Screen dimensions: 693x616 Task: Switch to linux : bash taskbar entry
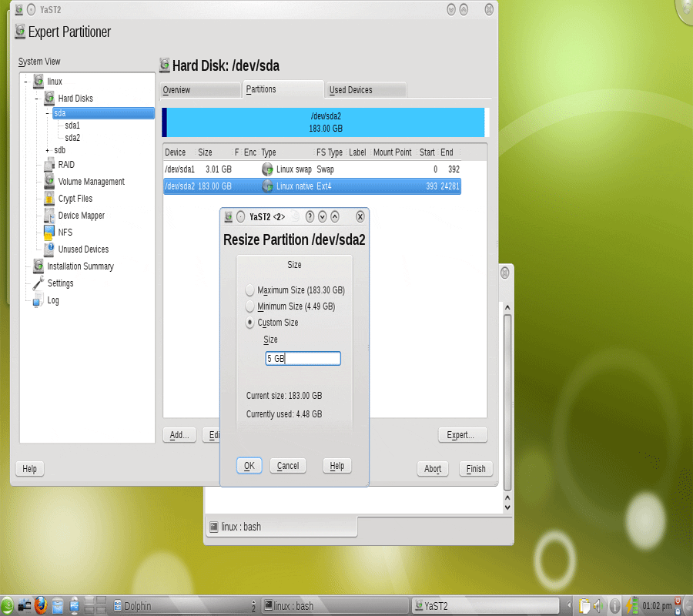pyautogui.click(x=336, y=606)
